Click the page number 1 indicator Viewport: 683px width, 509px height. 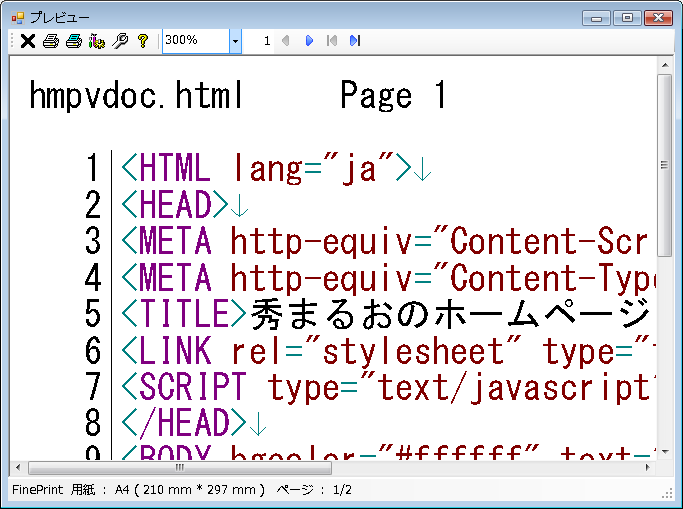tap(267, 41)
